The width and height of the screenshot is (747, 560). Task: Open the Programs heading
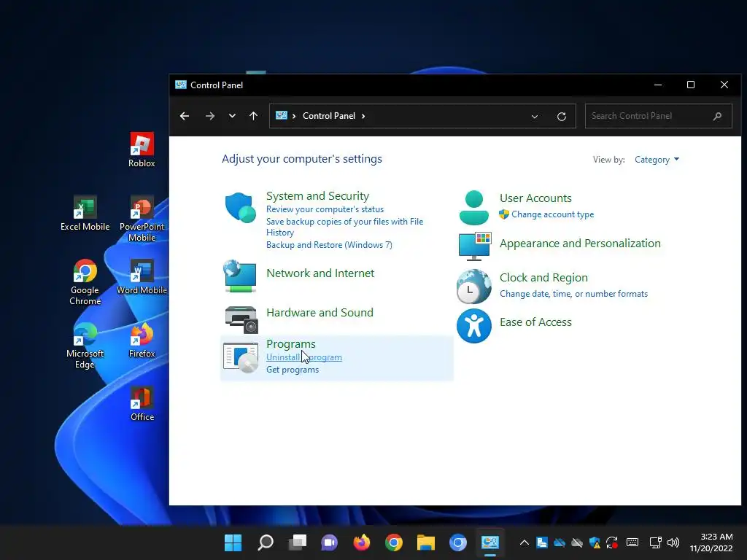290,344
